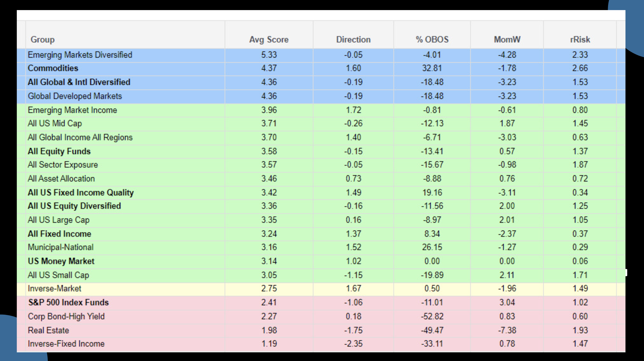Select the Inverse-Fixed Income row
The image size is (644, 361).
tap(66, 344)
